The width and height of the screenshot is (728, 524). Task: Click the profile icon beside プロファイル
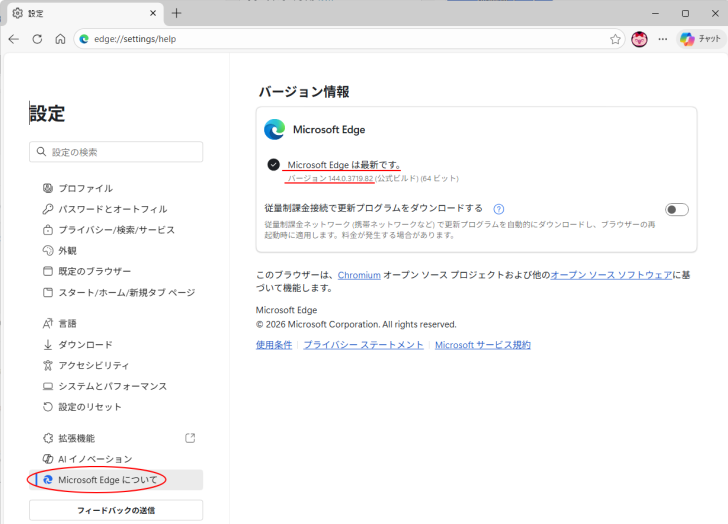(x=48, y=188)
